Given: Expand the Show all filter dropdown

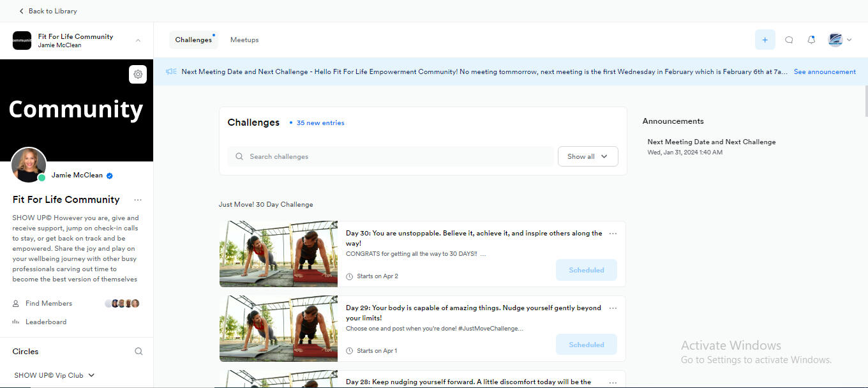Looking at the screenshot, I should pyautogui.click(x=587, y=156).
